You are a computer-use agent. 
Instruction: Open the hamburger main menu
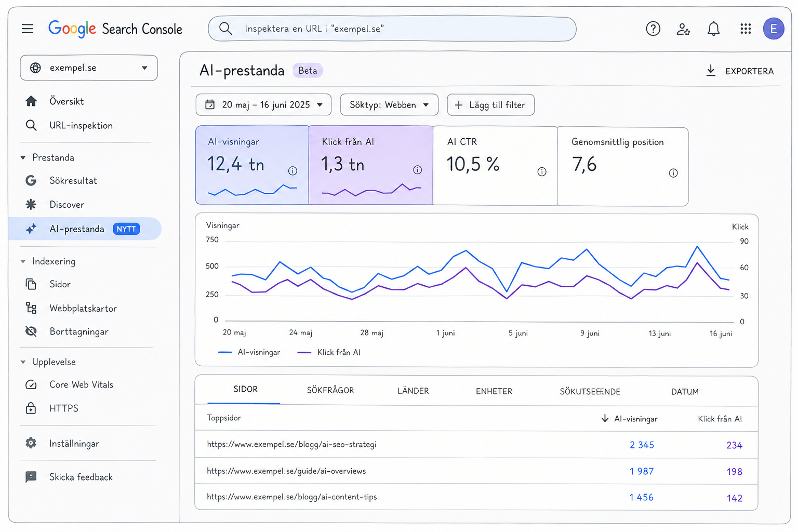pyautogui.click(x=28, y=29)
